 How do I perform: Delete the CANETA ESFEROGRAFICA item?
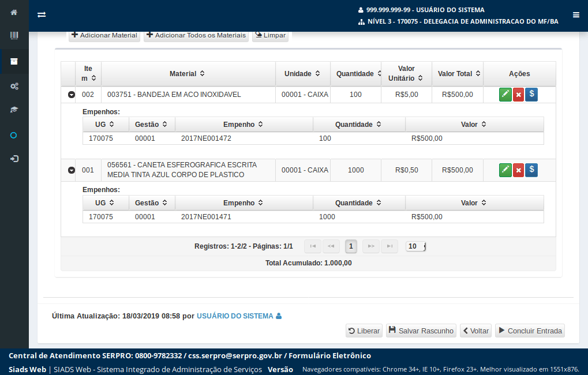pyautogui.click(x=518, y=170)
